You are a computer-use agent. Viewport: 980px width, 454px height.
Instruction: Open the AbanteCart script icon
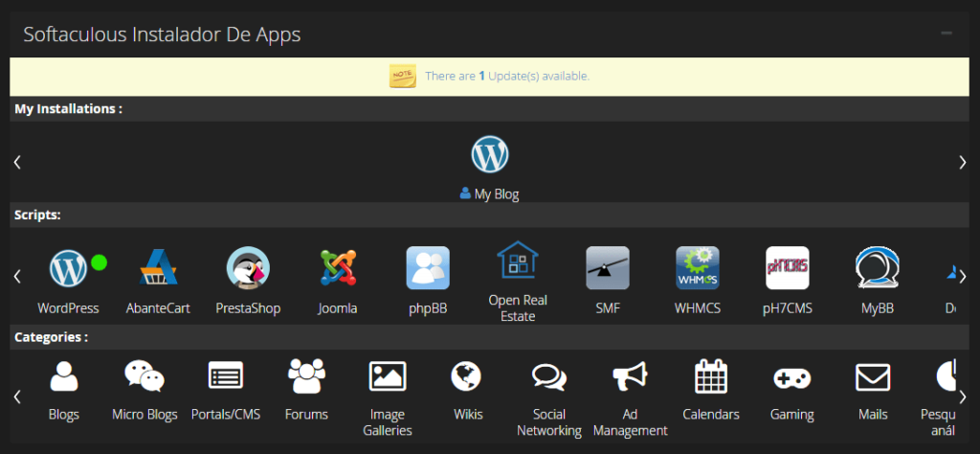point(158,267)
